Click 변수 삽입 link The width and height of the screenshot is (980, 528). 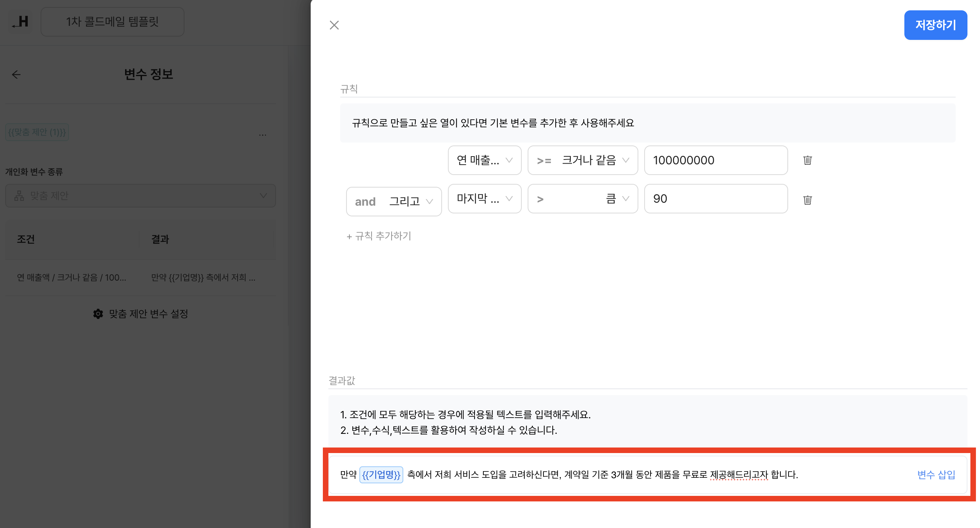click(936, 475)
